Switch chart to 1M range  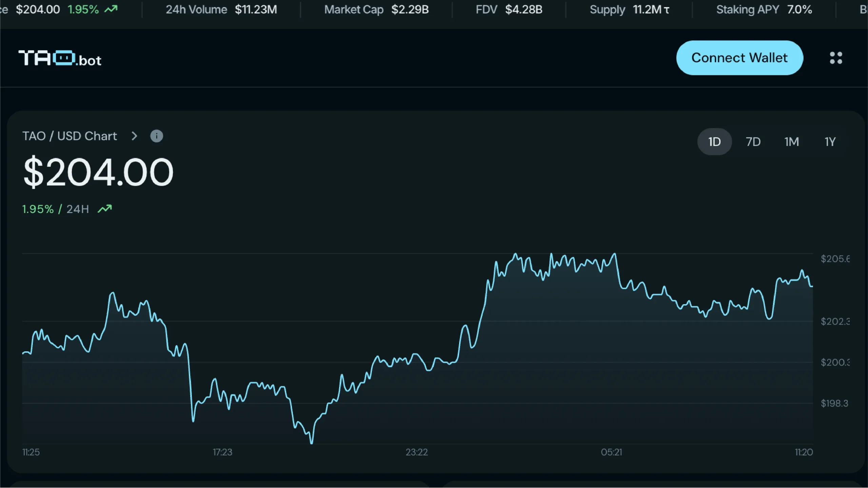[792, 142]
